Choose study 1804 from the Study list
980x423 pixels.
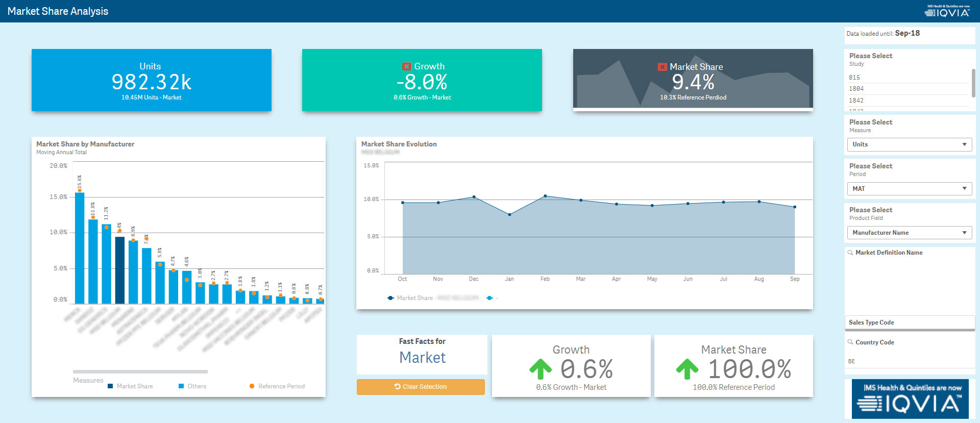tap(856, 89)
